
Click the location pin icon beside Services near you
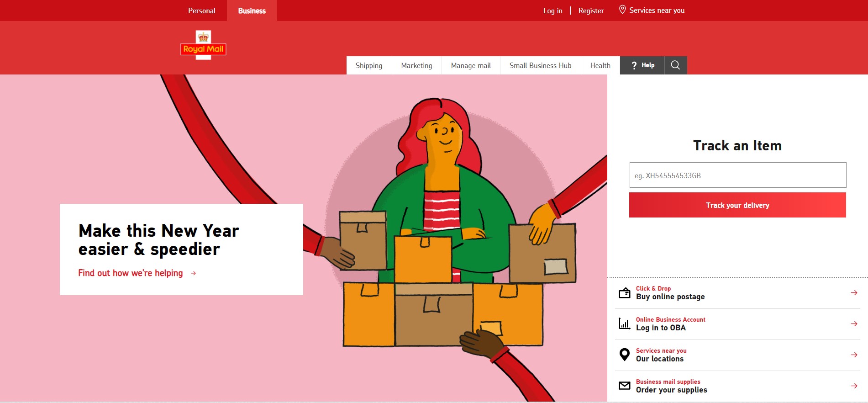(622, 10)
